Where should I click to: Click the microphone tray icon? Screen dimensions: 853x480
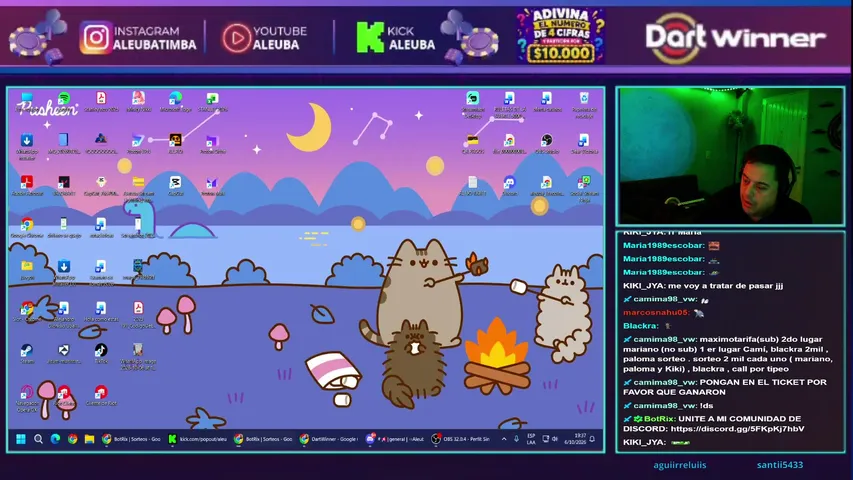(516, 439)
